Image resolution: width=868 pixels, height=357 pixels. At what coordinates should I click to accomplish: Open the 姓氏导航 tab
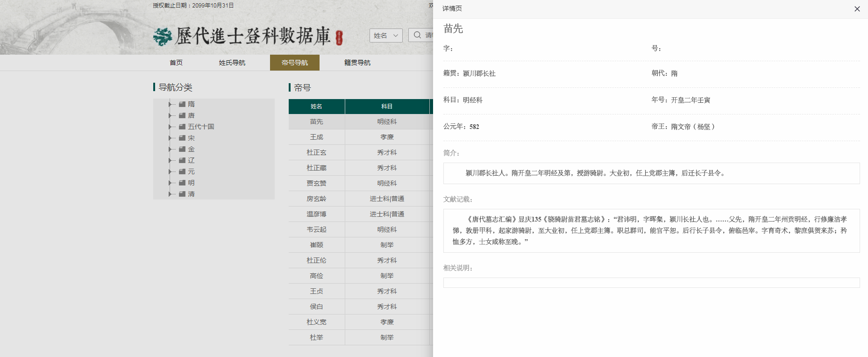tap(232, 63)
